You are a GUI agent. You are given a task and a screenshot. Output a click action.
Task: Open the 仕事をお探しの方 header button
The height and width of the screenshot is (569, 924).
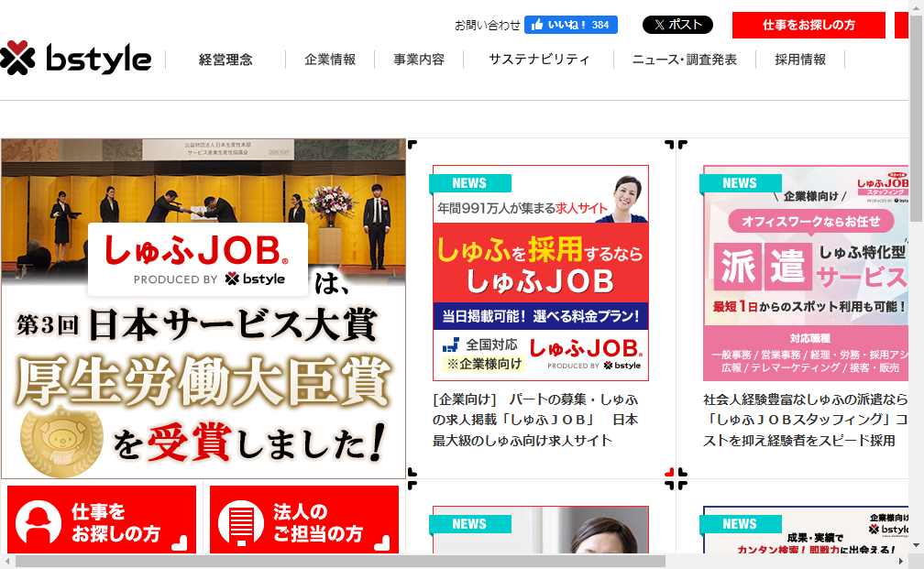tap(808, 25)
